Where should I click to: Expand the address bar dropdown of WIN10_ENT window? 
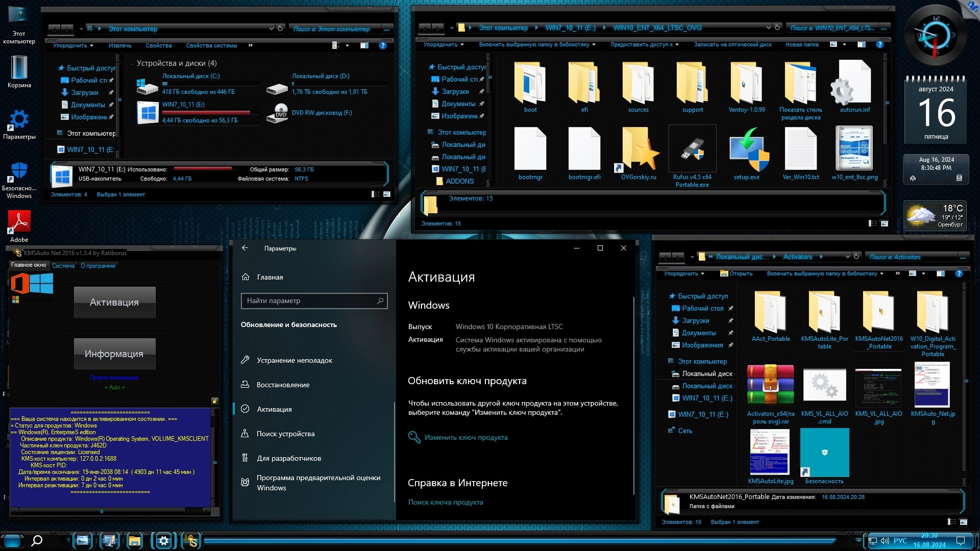click(x=768, y=28)
